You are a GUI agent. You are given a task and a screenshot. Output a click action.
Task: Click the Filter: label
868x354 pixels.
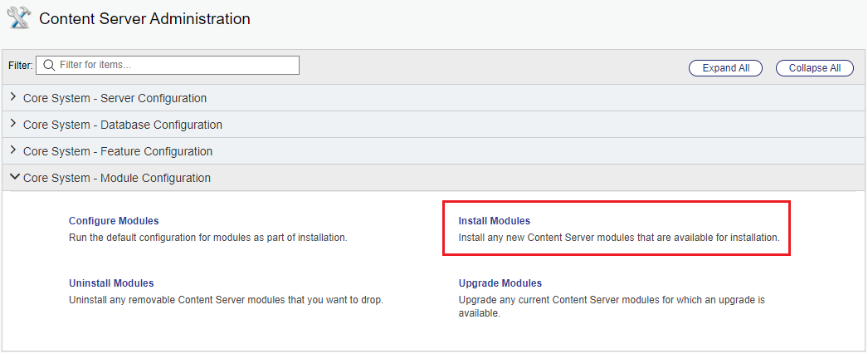(21, 66)
